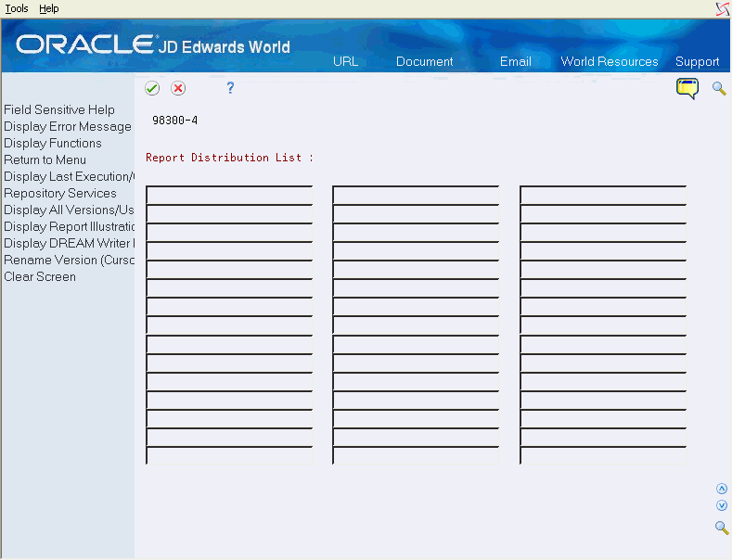Open the Email header link
This screenshot has height=560, width=732.
pos(516,61)
